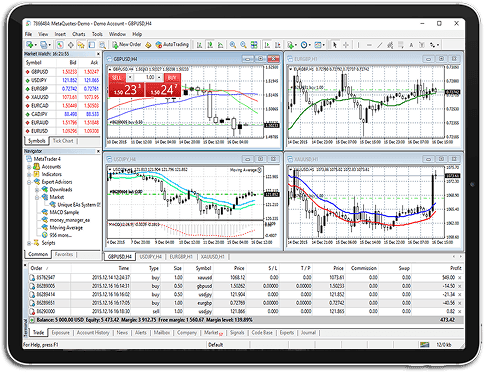Close the xauusd order with the x
485x373 pixels.
coord(460,278)
